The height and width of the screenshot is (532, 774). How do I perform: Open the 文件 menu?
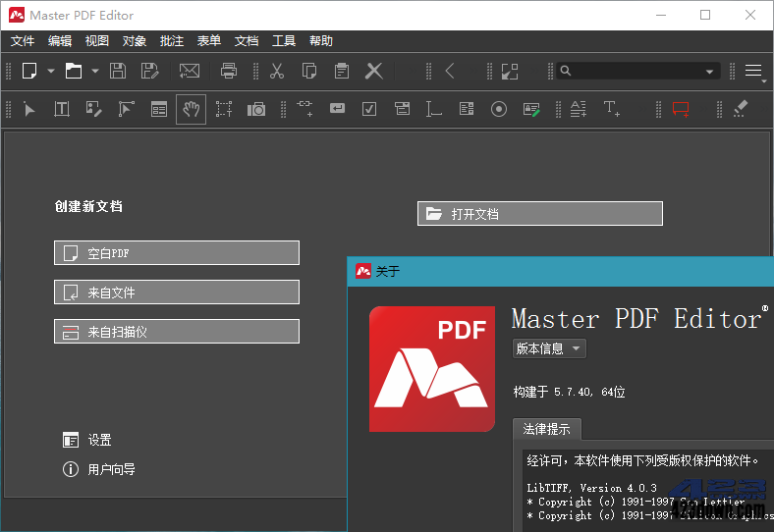[x=23, y=41]
